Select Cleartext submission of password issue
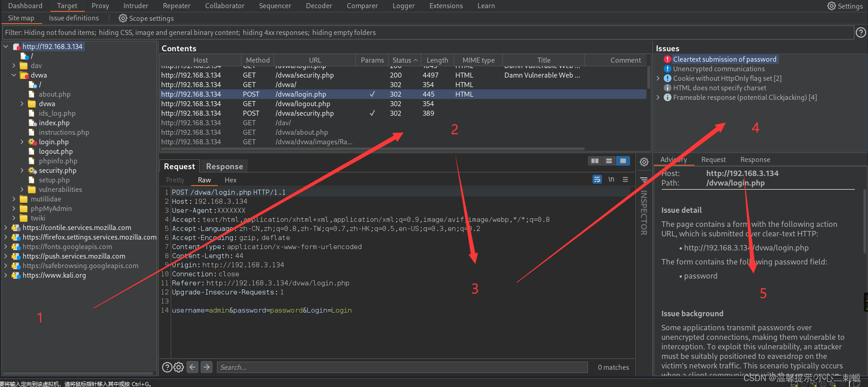This screenshot has height=387, width=868. (725, 59)
